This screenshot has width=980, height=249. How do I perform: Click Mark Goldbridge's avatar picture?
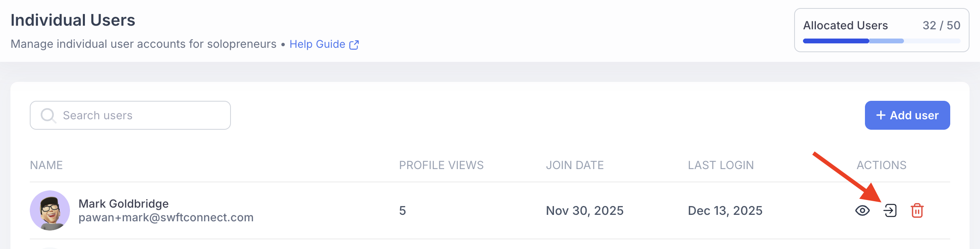pos(50,210)
